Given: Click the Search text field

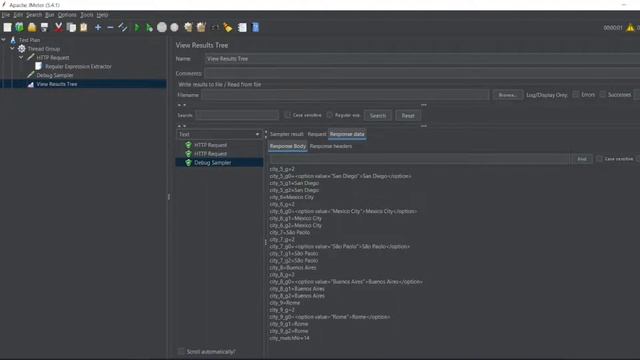Looking at the screenshot, I should point(237,116).
